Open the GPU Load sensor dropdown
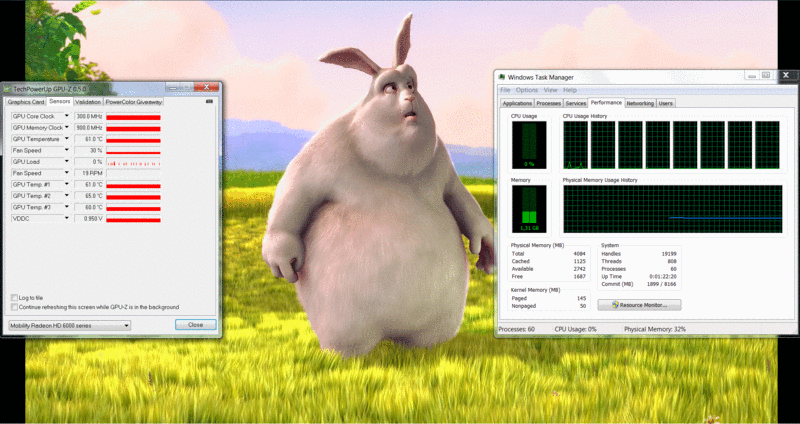The image size is (800, 424). coord(66,162)
